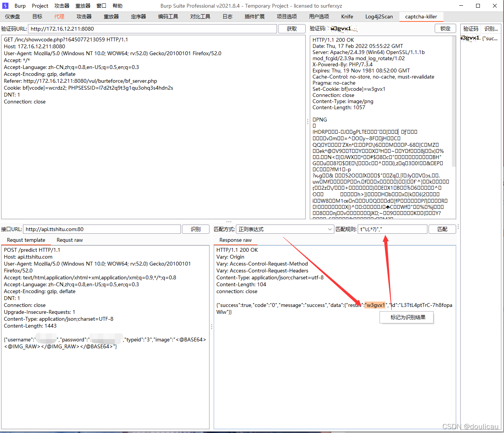Switch to the 编码工具 tab
Viewport: 504px width, 433px height.
coord(168,16)
